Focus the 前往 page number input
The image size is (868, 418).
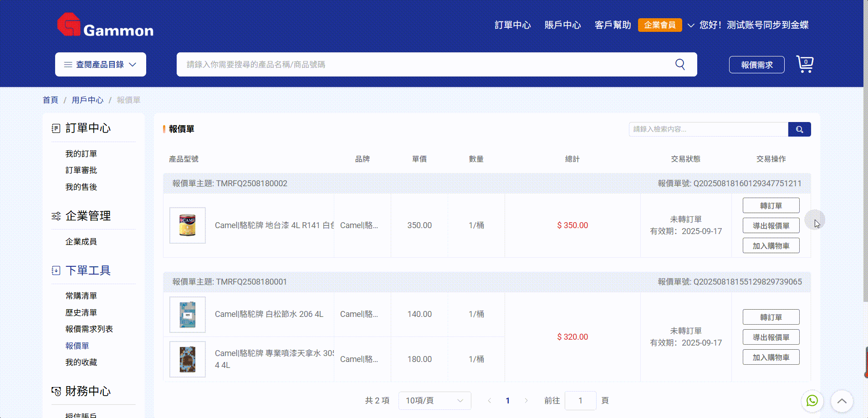580,401
